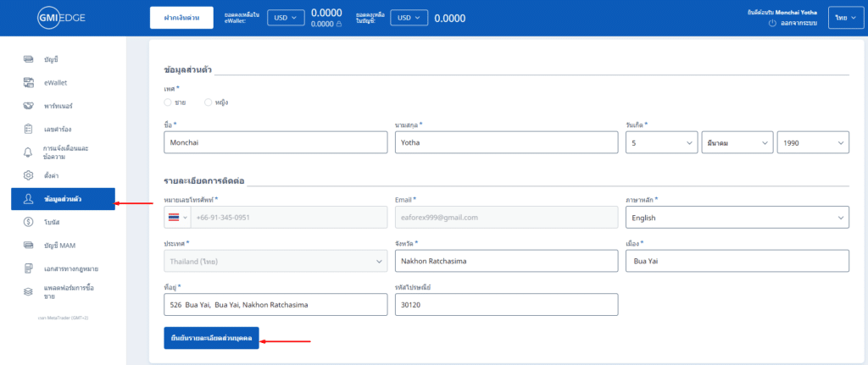Choose the หญิง gender radio button
Screen dimensions: 868x365
209,102
